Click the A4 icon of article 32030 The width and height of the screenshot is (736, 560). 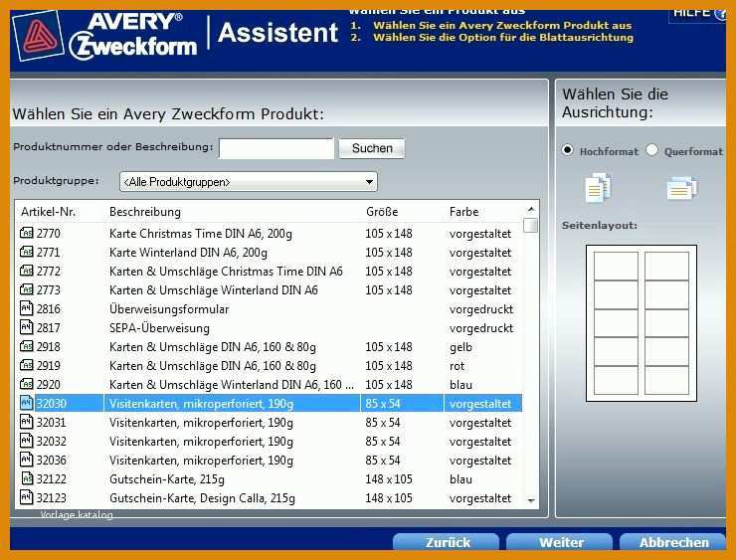point(26,403)
